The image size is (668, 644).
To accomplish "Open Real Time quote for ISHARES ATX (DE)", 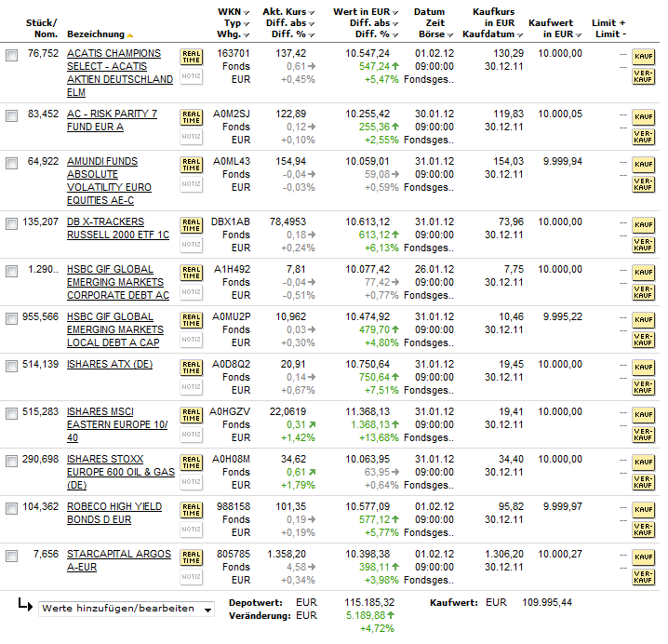I will point(192,368).
